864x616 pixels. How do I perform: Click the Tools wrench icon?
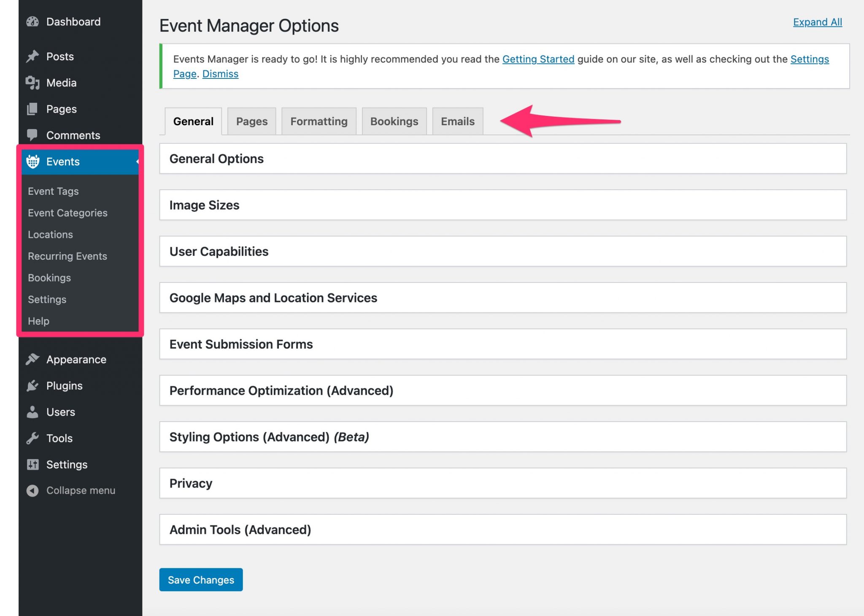pyautogui.click(x=32, y=438)
